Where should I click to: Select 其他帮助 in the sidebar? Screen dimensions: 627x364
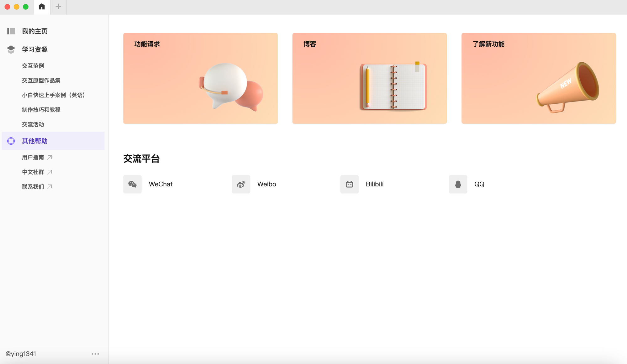point(34,141)
